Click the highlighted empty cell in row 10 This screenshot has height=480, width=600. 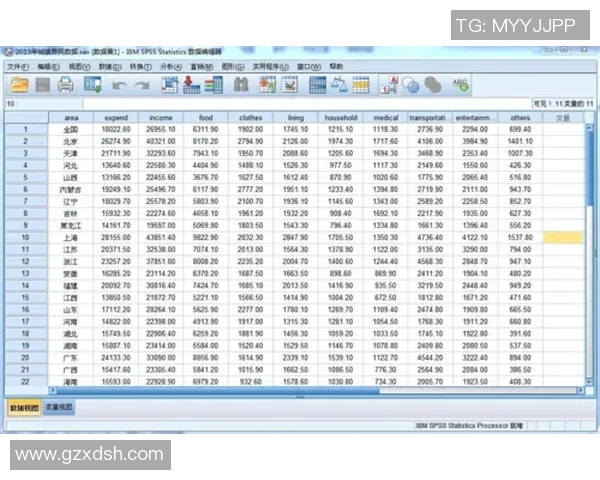point(563,238)
